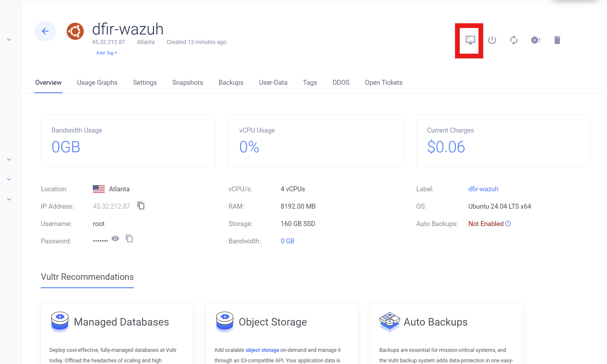This screenshot has width=607, height=364.
Task: Select the DDOS tab
Action: click(x=341, y=83)
